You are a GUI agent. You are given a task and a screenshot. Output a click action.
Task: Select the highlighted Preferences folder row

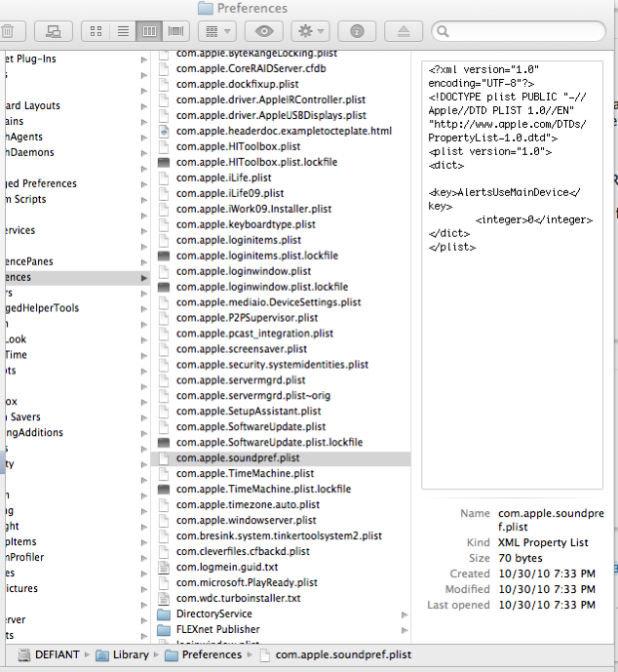[77, 277]
